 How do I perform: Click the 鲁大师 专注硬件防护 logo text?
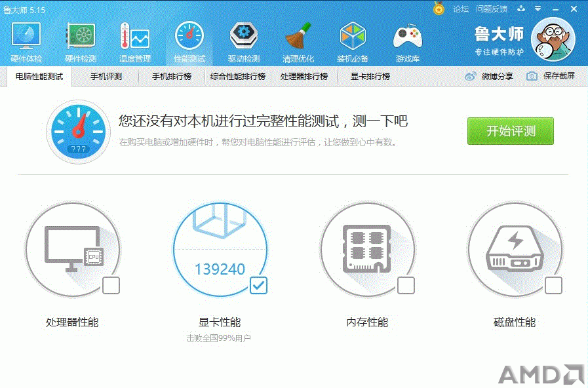pyautogui.click(x=499, y=41)
